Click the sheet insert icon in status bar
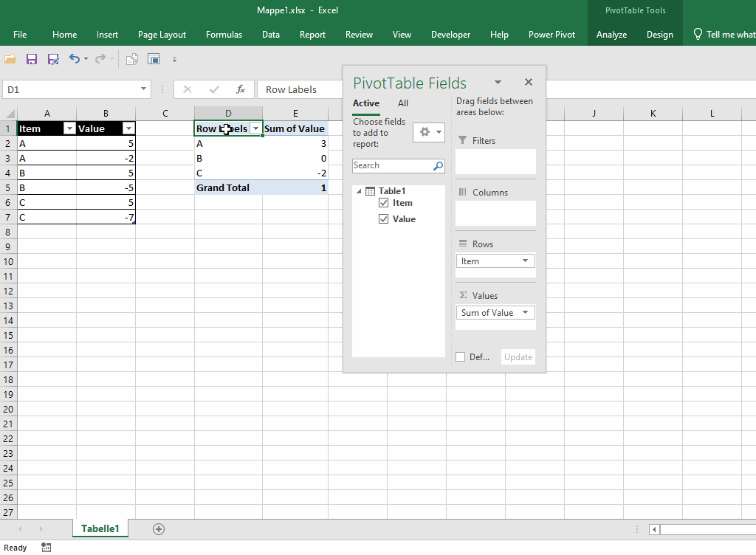Image resolution: width=756 pixels, height=555 pixels. [x=157, y=528]
